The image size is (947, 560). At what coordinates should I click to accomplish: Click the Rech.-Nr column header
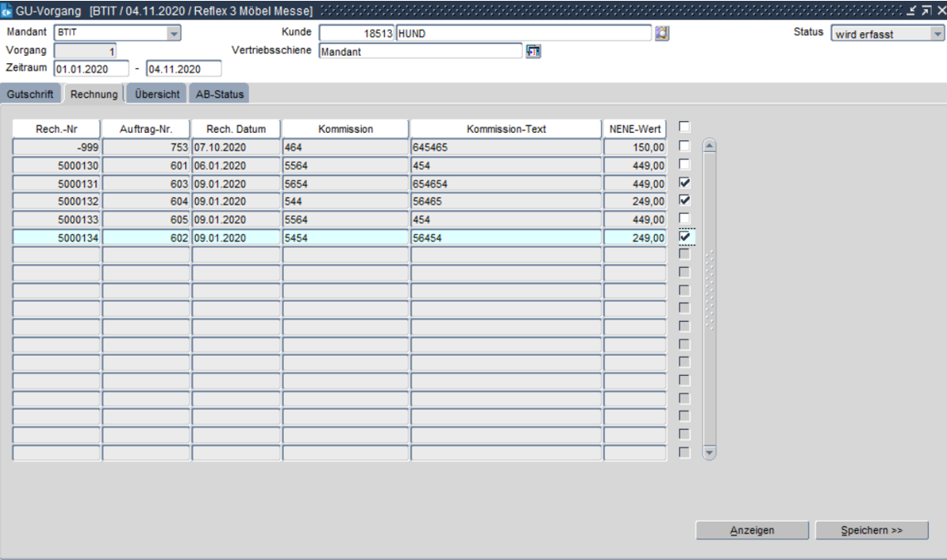(56, 129)
